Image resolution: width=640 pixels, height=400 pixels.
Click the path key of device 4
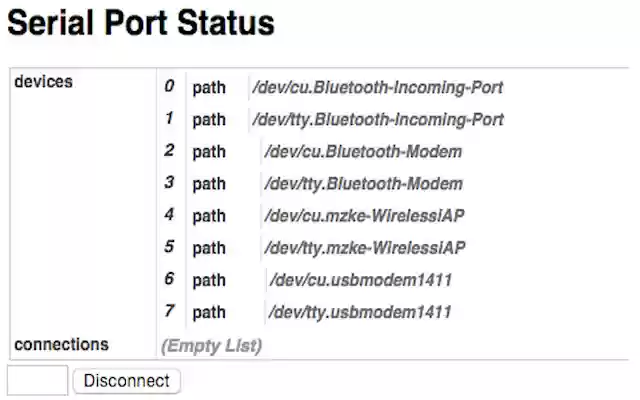point(209,216)
